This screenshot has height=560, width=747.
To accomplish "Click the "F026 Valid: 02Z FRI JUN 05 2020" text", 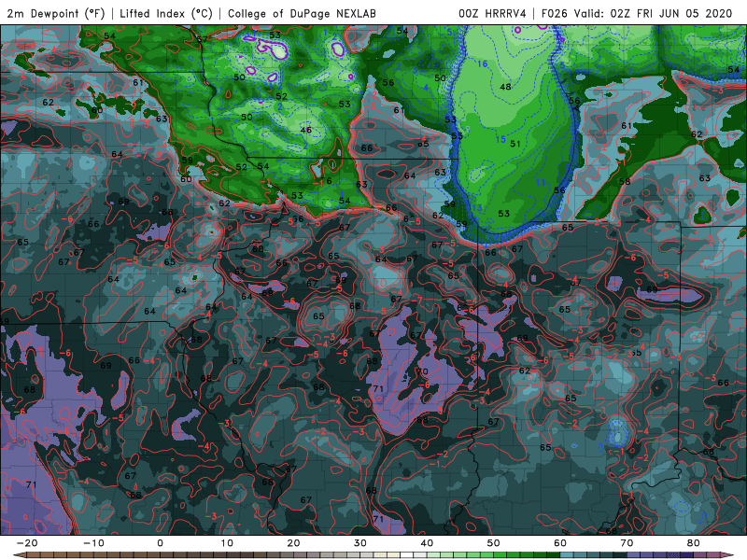I will [637, 13].
